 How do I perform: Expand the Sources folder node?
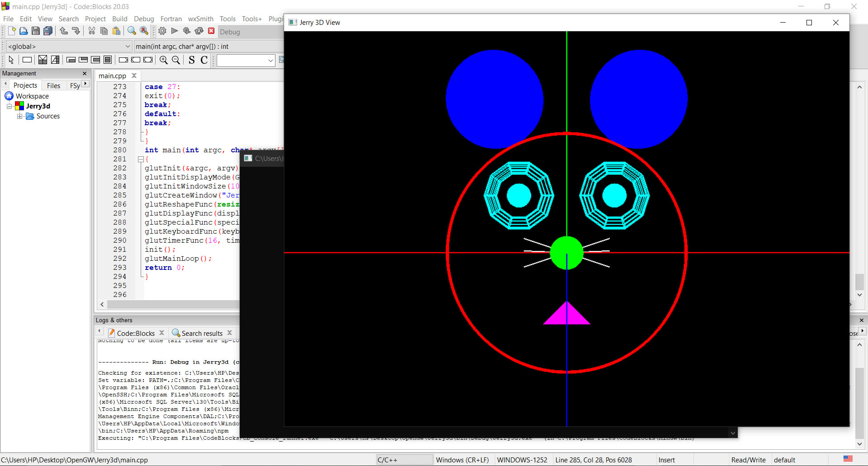tap(19, 116)
